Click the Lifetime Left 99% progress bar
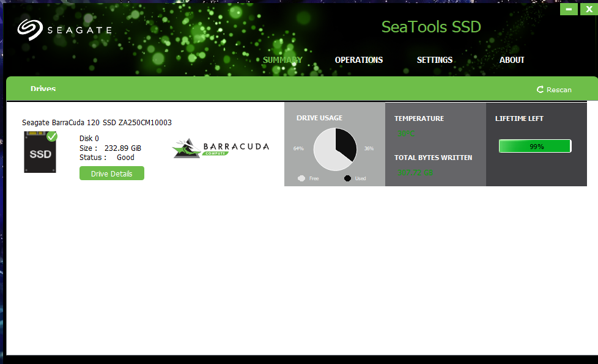 click(535, 146)
